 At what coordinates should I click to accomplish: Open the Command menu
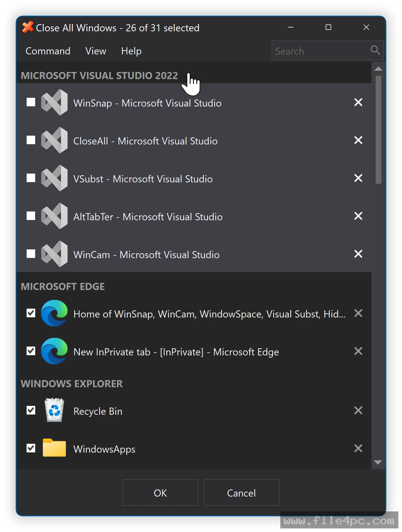click(x=48, y=51)
